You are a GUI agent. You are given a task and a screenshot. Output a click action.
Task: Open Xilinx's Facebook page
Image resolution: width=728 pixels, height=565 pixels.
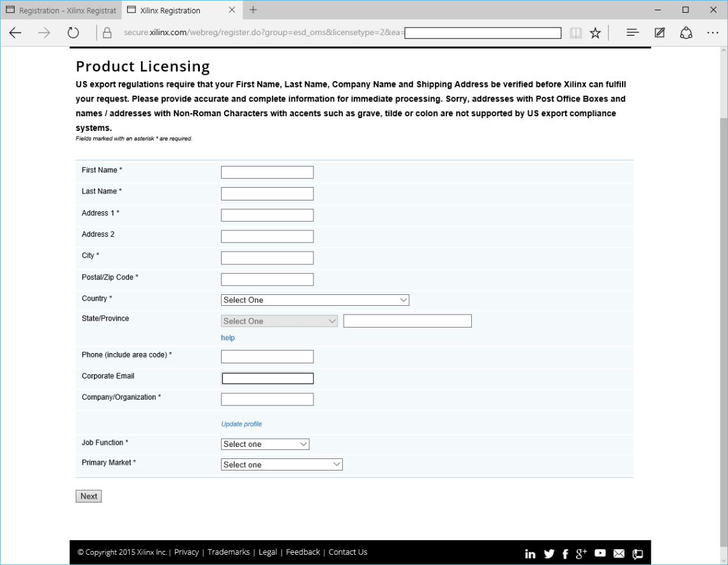[x=565, y=554]
